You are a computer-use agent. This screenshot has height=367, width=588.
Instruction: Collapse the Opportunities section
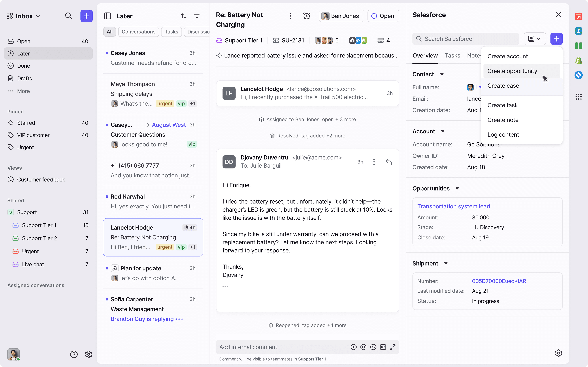point(458,188)
